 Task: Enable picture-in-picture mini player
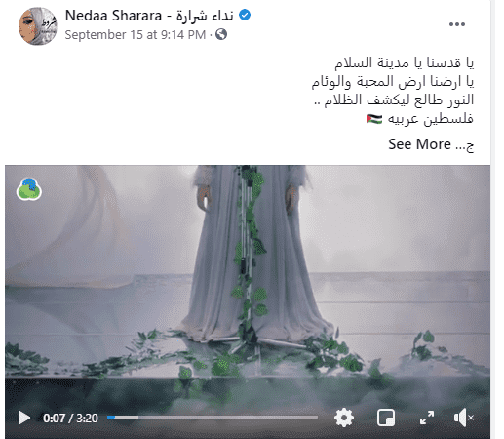[386, 418]
